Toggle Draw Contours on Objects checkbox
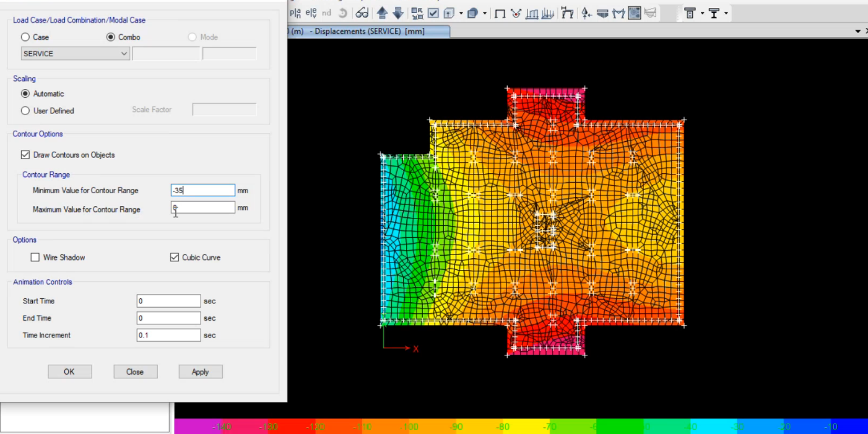The width and height of the screenshot is (868, 434). click(25, 155)
